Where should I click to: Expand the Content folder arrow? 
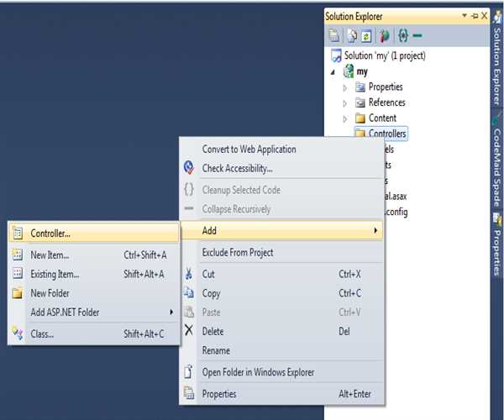pyautogui.click(x=344, y=118)
